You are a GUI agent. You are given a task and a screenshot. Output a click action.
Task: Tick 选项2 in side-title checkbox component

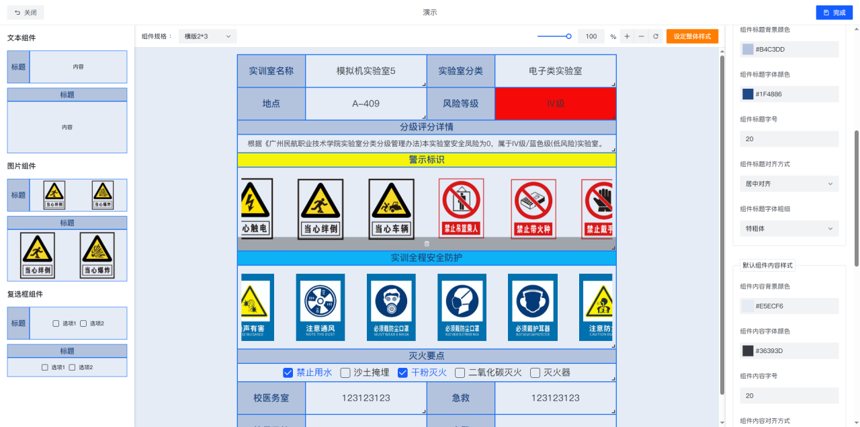tap(83, 323)
